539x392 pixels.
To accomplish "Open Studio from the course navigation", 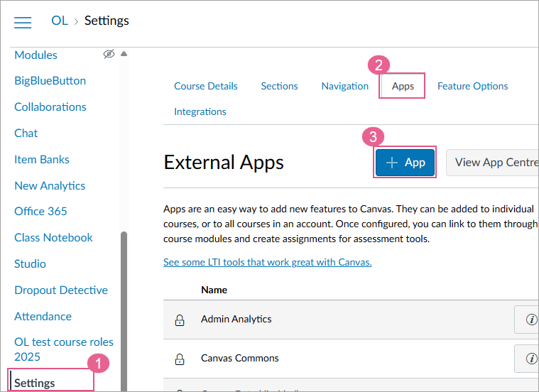I will pos(30,264).
